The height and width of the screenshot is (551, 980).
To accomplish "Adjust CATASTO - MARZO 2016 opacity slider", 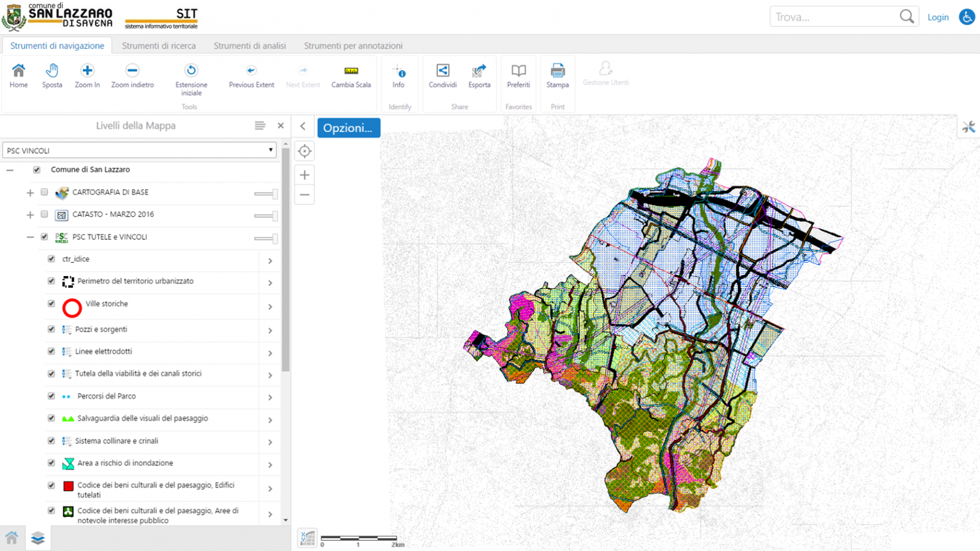I will 266,216.
